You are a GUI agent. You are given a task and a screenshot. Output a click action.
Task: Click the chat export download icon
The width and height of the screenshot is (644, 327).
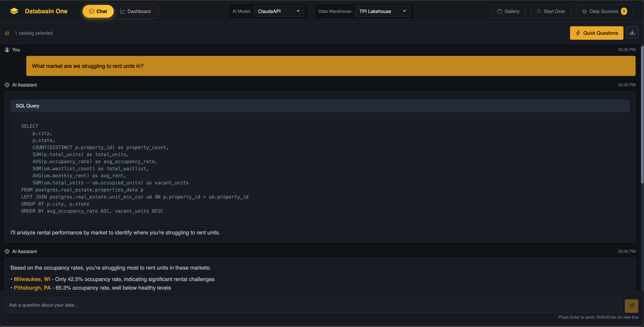coord(632,32)
